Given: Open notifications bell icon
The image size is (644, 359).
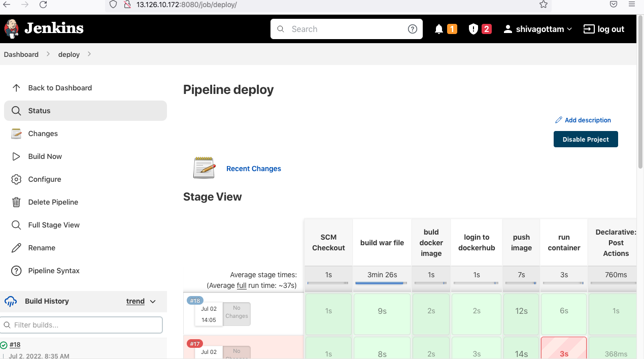Looking at the screenshot, I should tap(439, 29).
